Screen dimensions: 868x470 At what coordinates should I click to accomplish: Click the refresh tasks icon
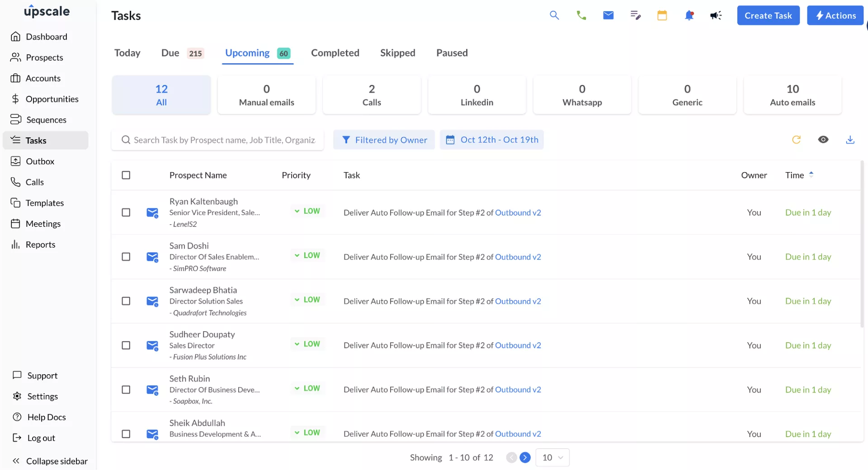click(796, 140)
